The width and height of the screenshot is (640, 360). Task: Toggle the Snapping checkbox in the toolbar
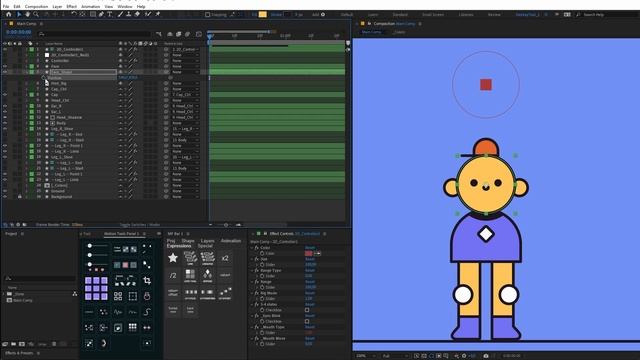(207, 15)
